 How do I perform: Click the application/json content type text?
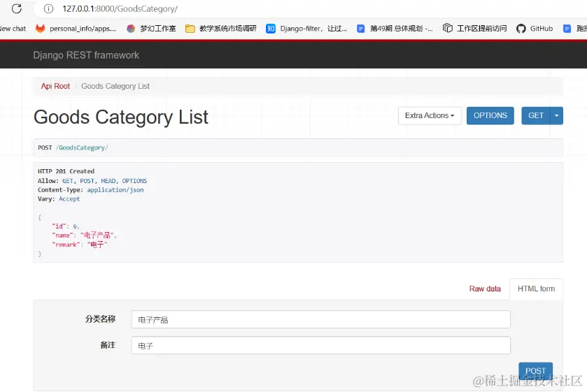click(x=115, y=190)
